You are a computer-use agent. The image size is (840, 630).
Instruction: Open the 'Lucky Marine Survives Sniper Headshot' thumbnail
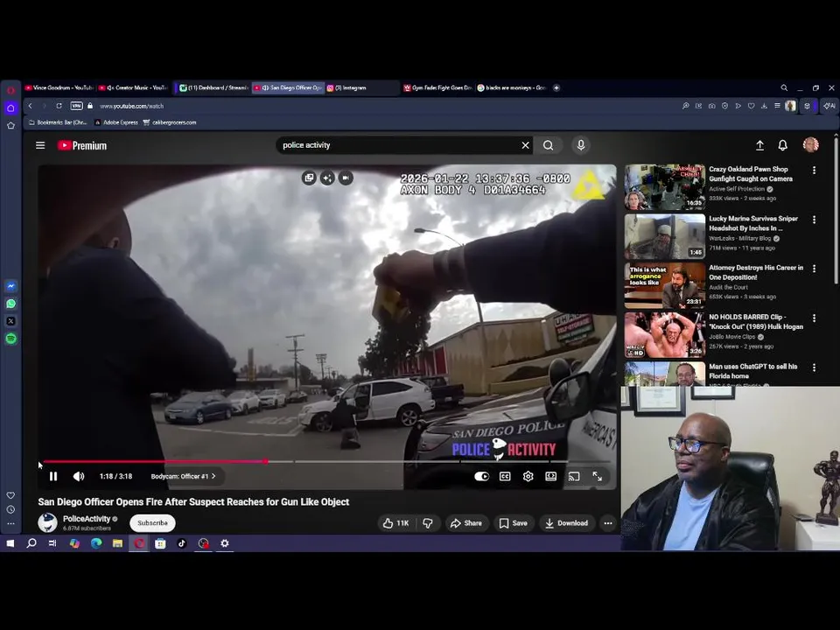pyautogui.click(x=665, y=236)
